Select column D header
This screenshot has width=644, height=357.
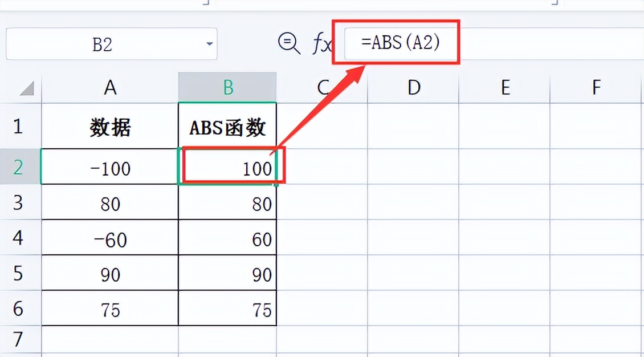[x=414, y=87]
